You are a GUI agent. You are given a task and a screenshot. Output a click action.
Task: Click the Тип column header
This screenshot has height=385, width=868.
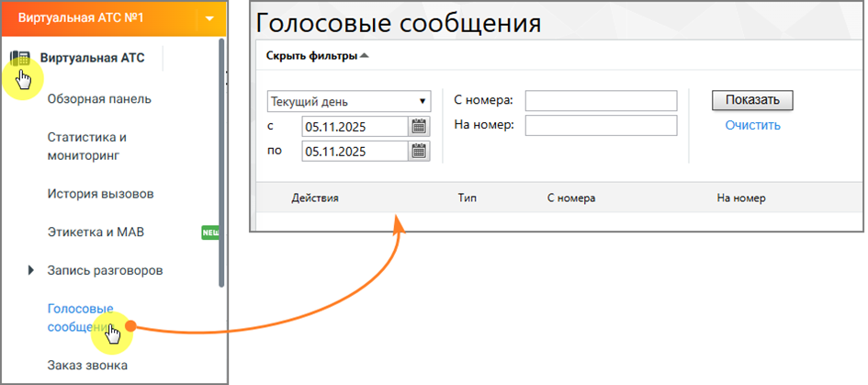tap(467, 198)
